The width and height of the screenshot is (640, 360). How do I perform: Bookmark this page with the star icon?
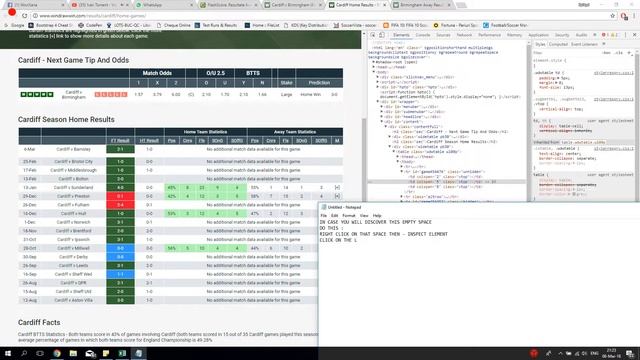point(612,16)
